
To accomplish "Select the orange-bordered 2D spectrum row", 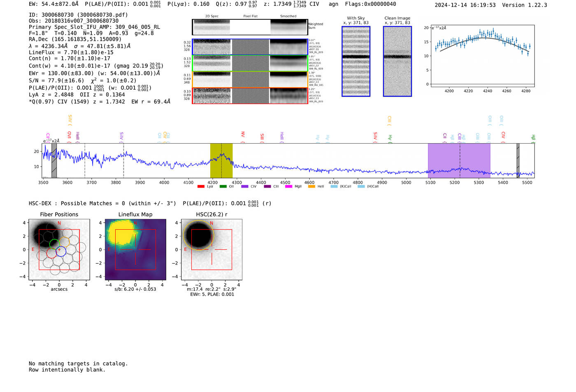I will tap(250, 79).
